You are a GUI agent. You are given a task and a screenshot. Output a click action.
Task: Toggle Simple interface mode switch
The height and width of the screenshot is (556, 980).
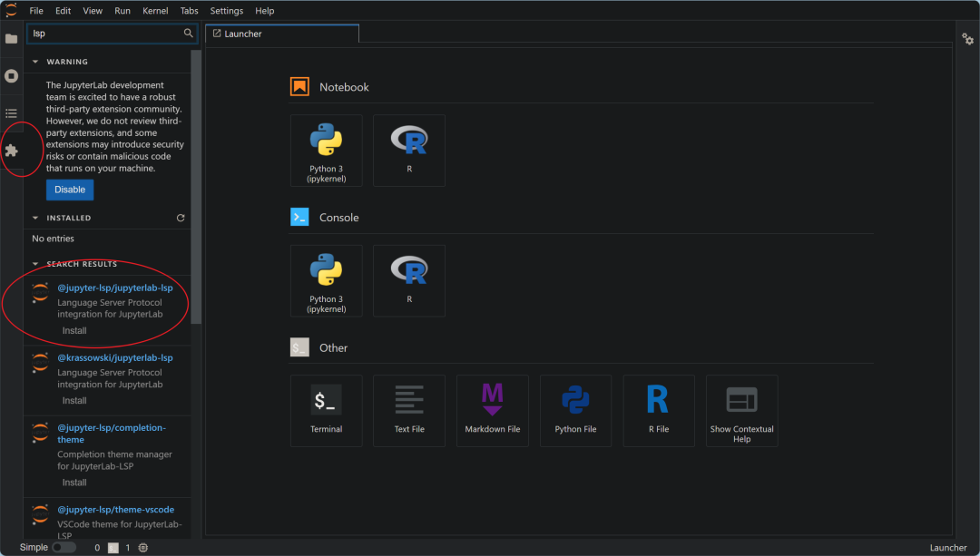[64, 548]
